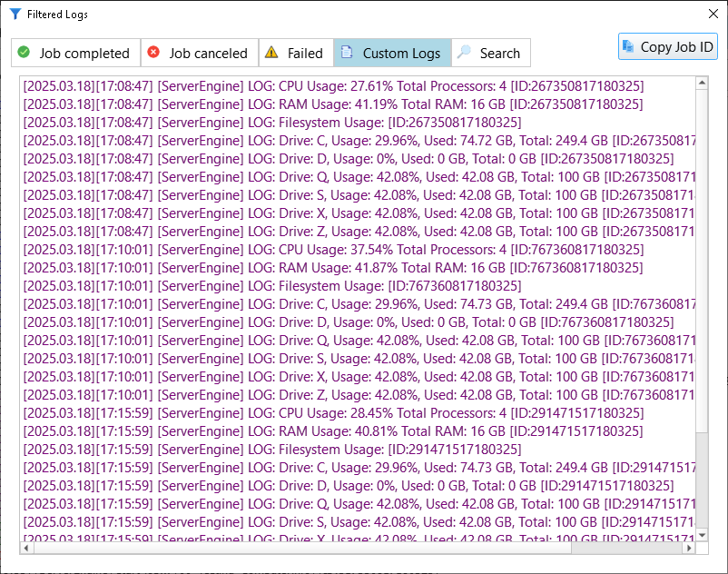728x574 pixels.
Task: Select the Custom Logs tab
Action: (x=392, y=54)
